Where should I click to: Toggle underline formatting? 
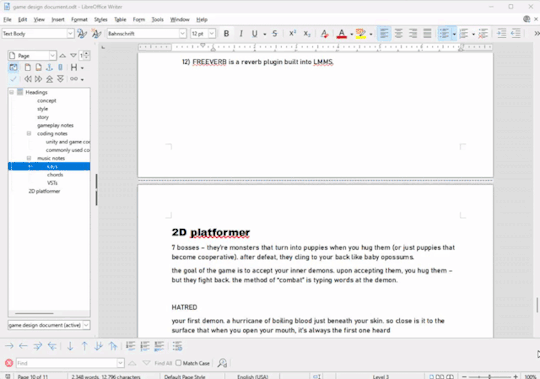(x=255, y=33)
